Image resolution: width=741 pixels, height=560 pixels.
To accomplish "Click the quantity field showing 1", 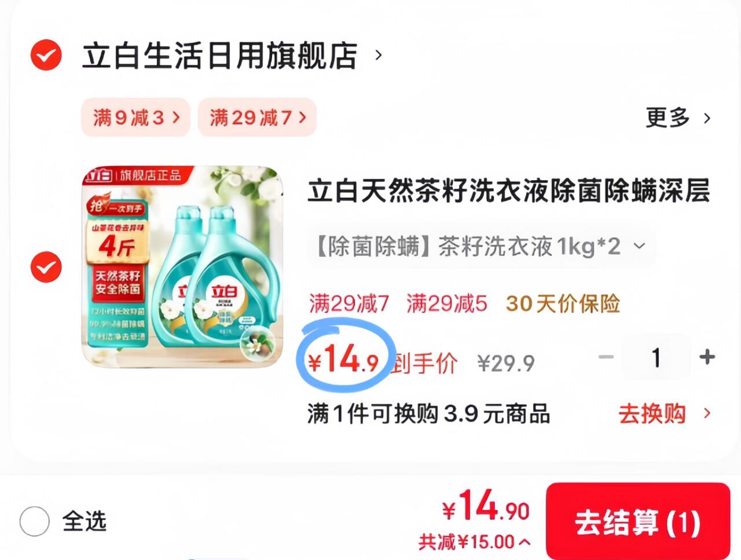I will (656, 357).
